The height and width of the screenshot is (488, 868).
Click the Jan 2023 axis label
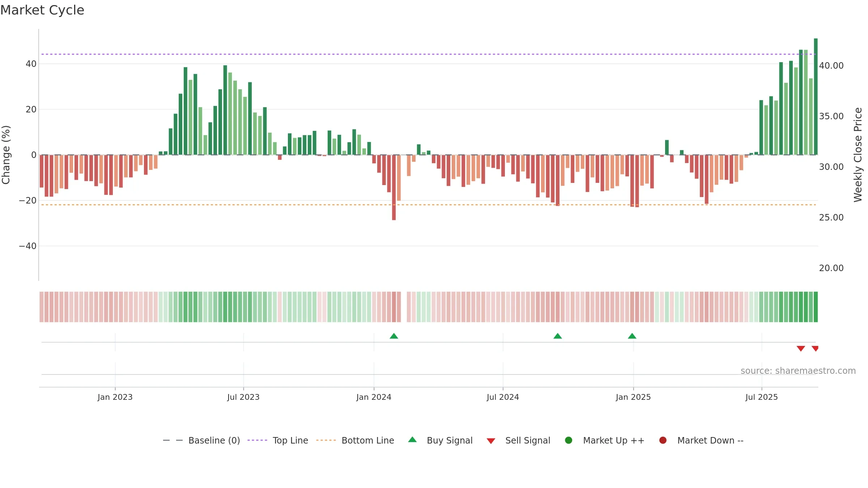115,397
